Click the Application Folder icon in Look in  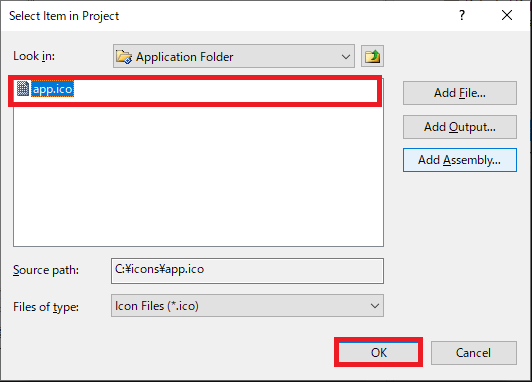pyautogui.click(x=124, y=56)
